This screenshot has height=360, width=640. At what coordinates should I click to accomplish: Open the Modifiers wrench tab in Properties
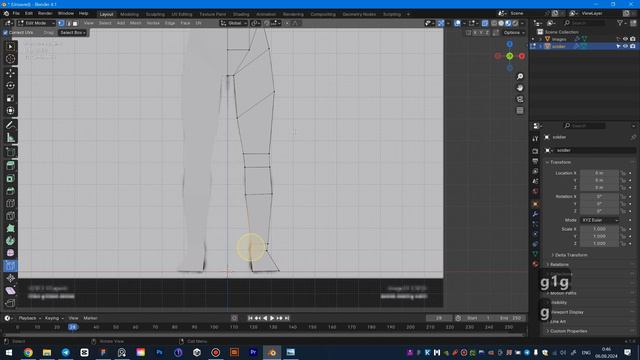pos(536,213)
